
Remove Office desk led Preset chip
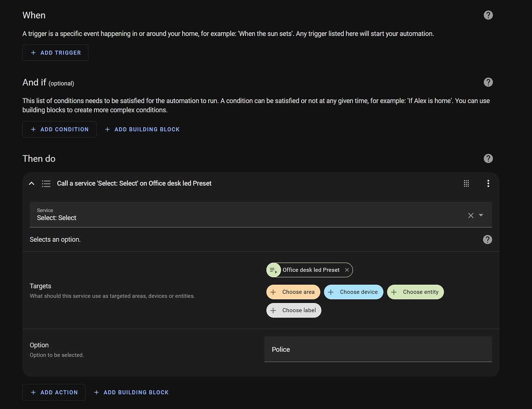click(x=347, y=270)
